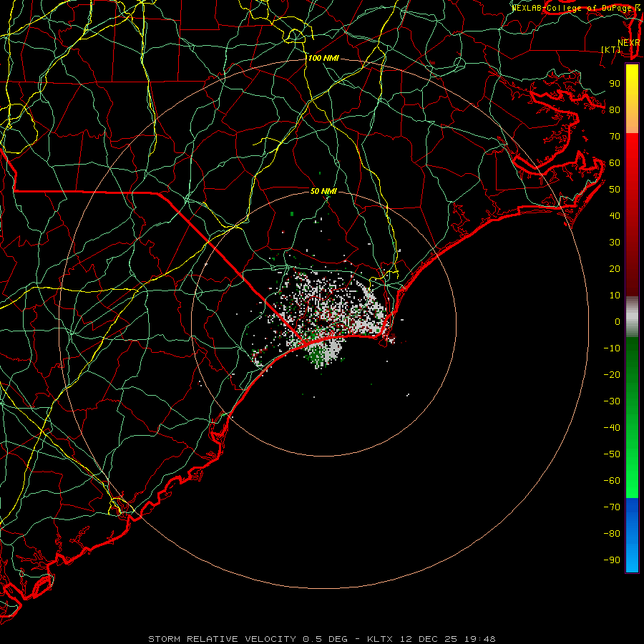Click the -20 value on velocity scale

pos(612,374)
